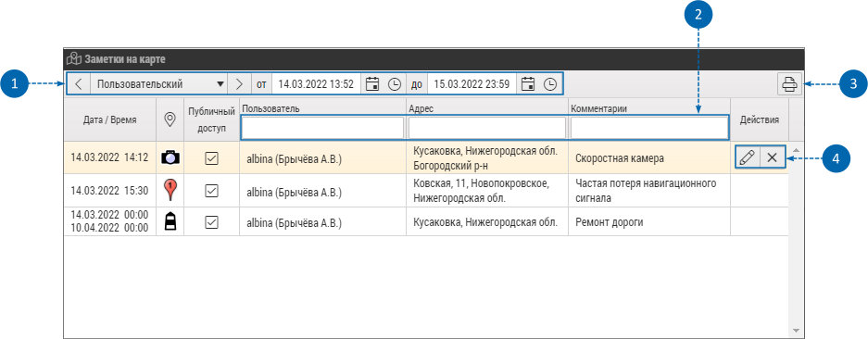Delete the speed camera note with X icon
Viewport: 868px width, 339px height.
point(773,157)
